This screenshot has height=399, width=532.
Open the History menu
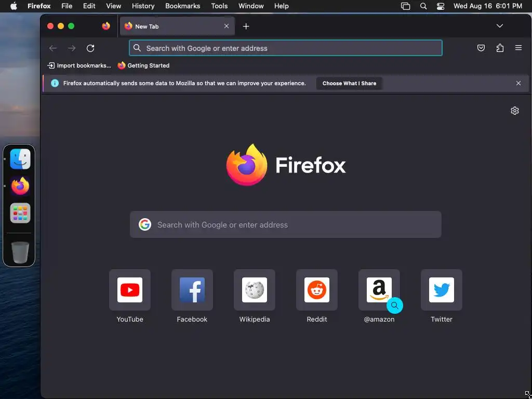[143, 6]
